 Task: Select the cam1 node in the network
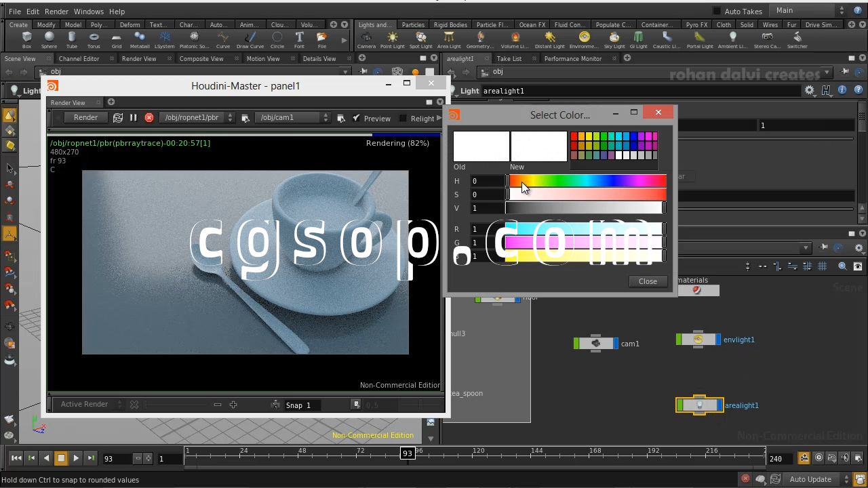click(597, 344)
